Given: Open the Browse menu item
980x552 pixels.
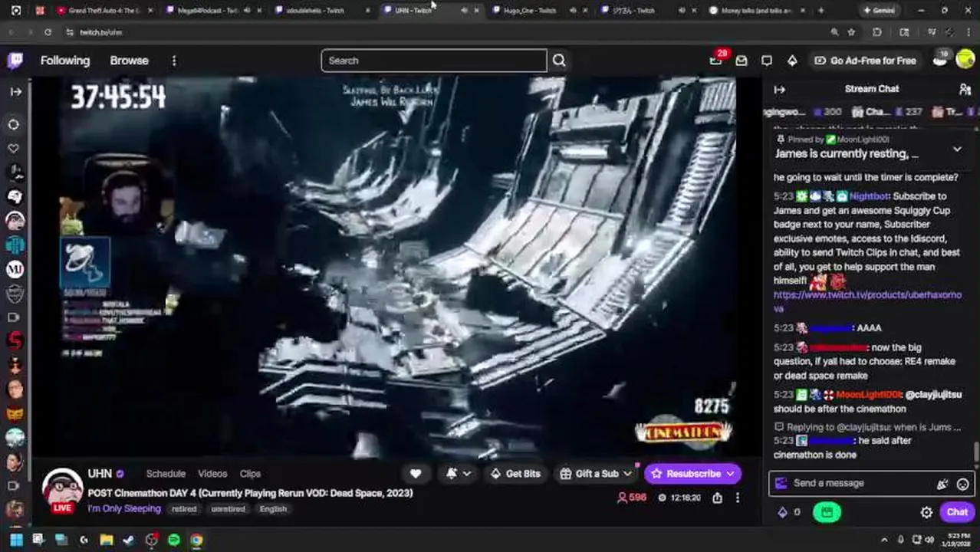Looking at the screenshot, I should tap(129, 61).
